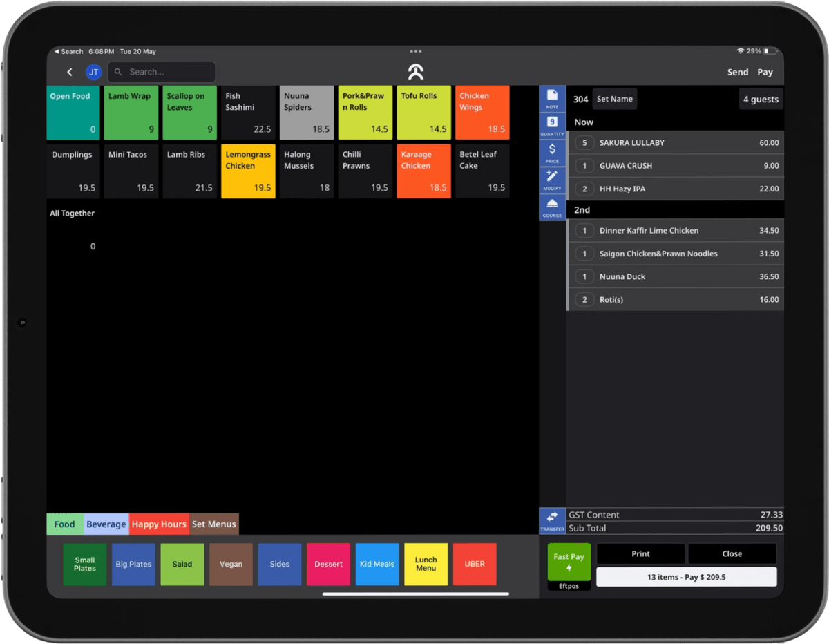Add Nuuna Spiders to order
The image size is (829, 644).
click(307, 113)
